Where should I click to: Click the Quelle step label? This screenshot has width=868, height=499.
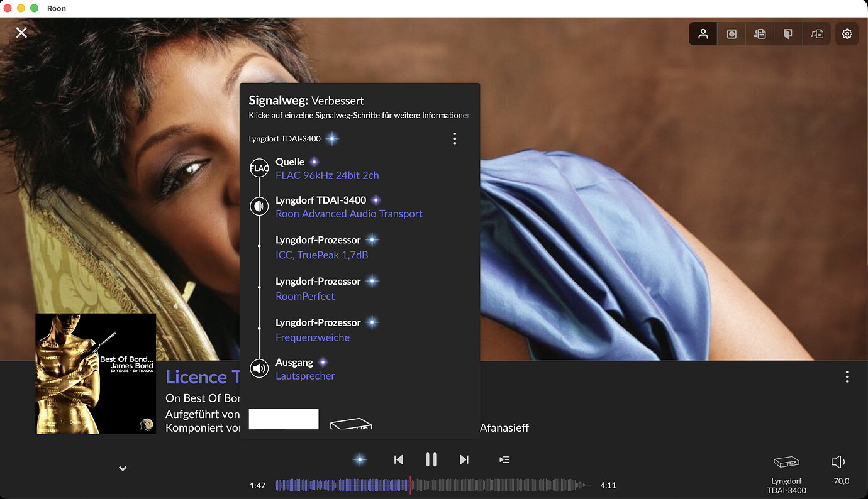click(x=290, y=162)
